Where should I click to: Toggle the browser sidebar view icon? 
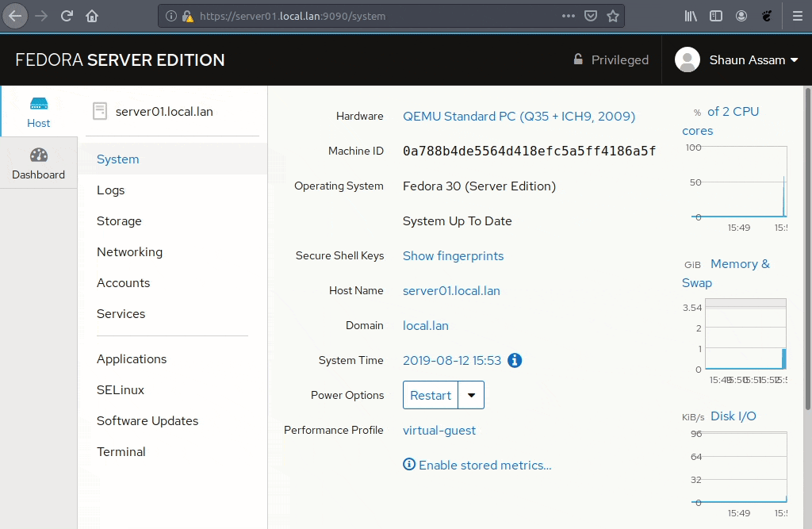click(x=716, y=16)
